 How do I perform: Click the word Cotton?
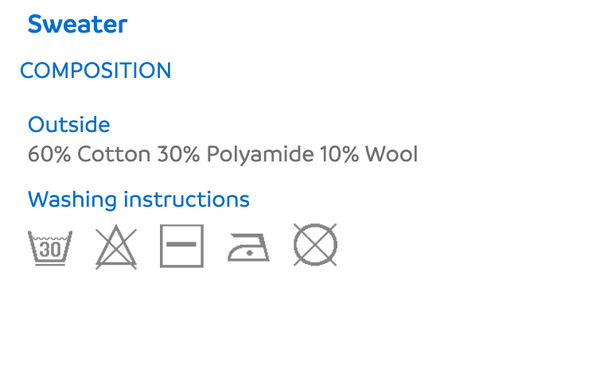pos(114,154)
